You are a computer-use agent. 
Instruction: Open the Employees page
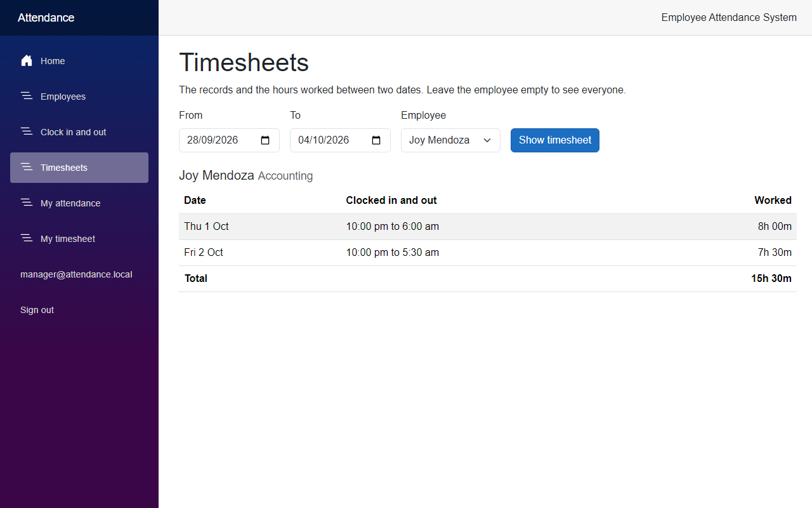pyautogui.click(x=79, y=97)
